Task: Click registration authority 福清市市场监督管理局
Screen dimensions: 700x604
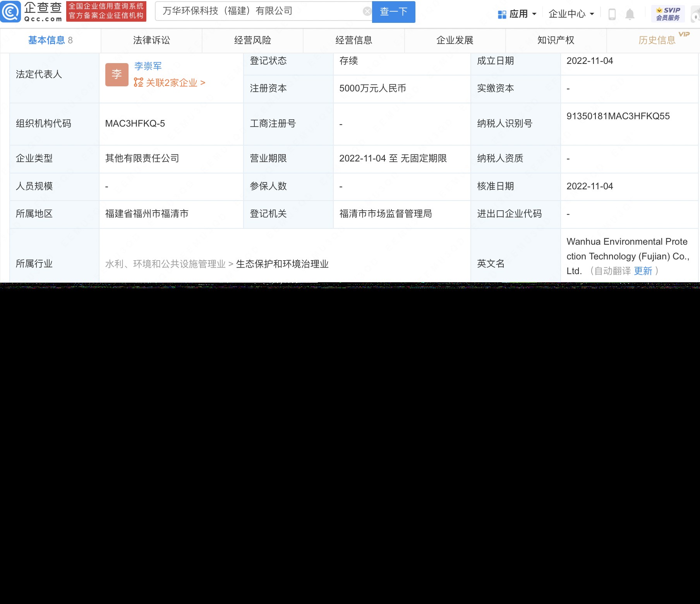Action: 386,214
